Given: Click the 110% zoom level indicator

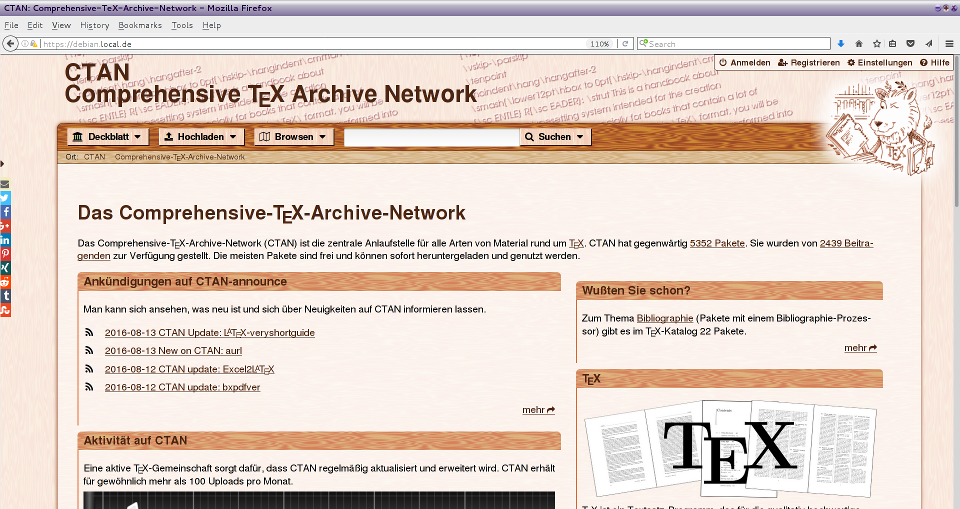Looking at the screenshot, I should (x=600, y=43).
